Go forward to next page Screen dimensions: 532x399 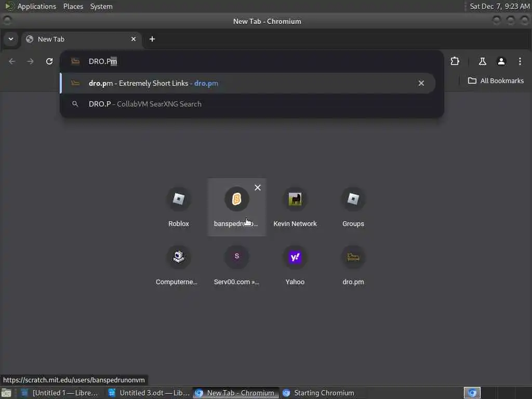coord(30,61)
